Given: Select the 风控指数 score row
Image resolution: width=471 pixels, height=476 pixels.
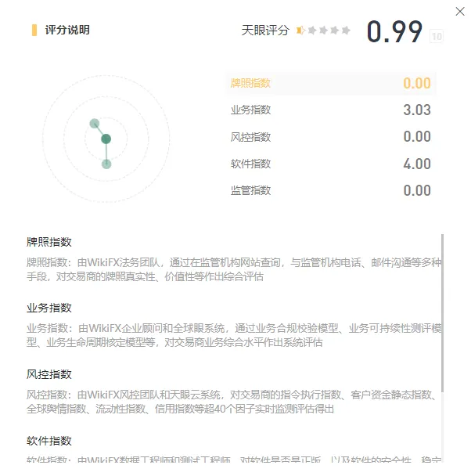Looking at the screenshot, I should (331, 136).
